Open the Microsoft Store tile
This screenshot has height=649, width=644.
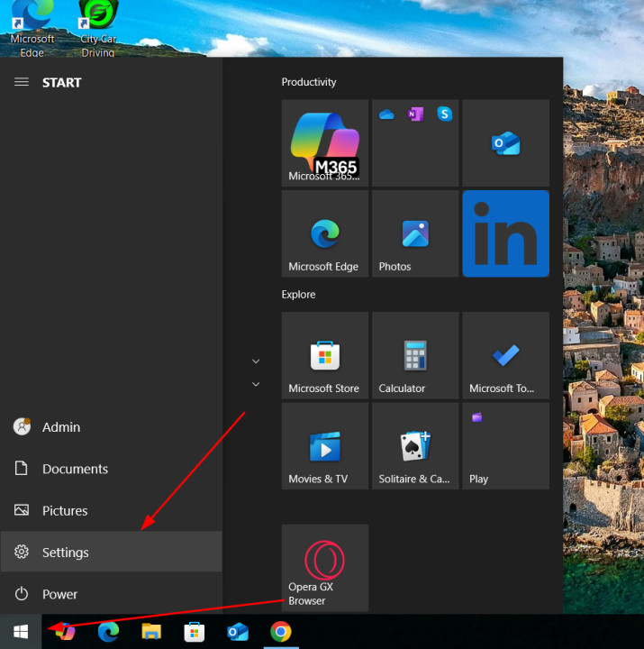click(x=324, y=355)
